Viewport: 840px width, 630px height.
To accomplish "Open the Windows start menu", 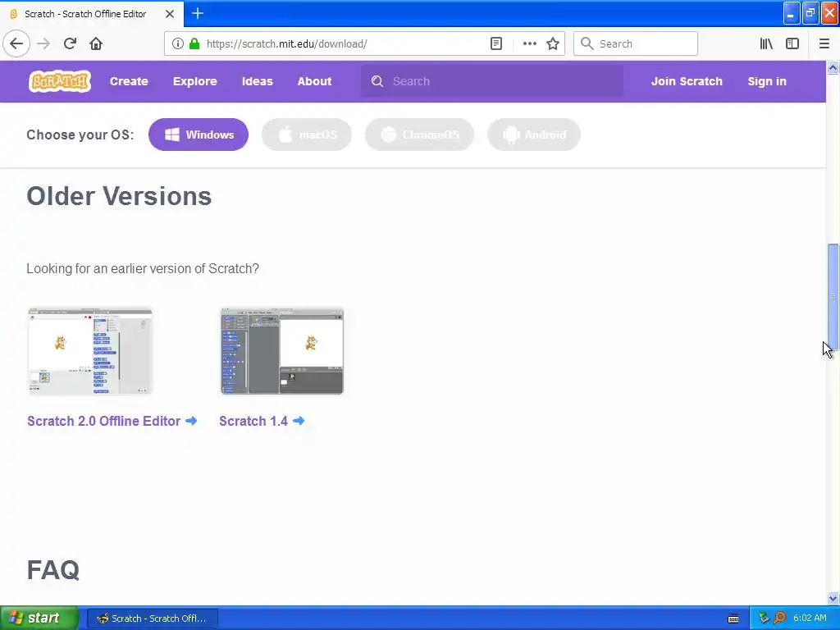I will tap(39, 618).
